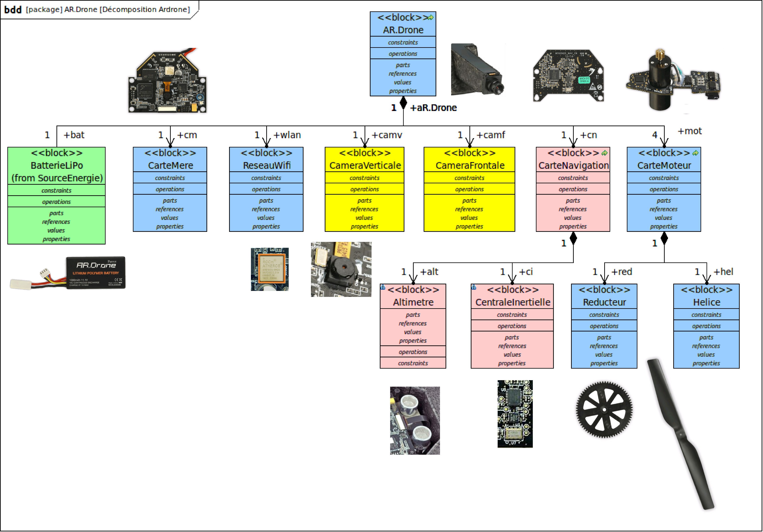Select the Reducteur block name
The width and height of the screenshot is (763, 532).
point(604,302)
